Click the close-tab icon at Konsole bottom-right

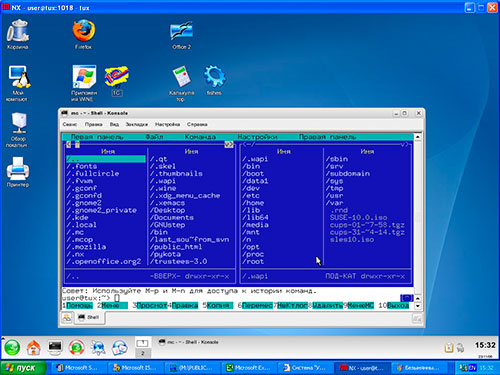pos(417,319)
